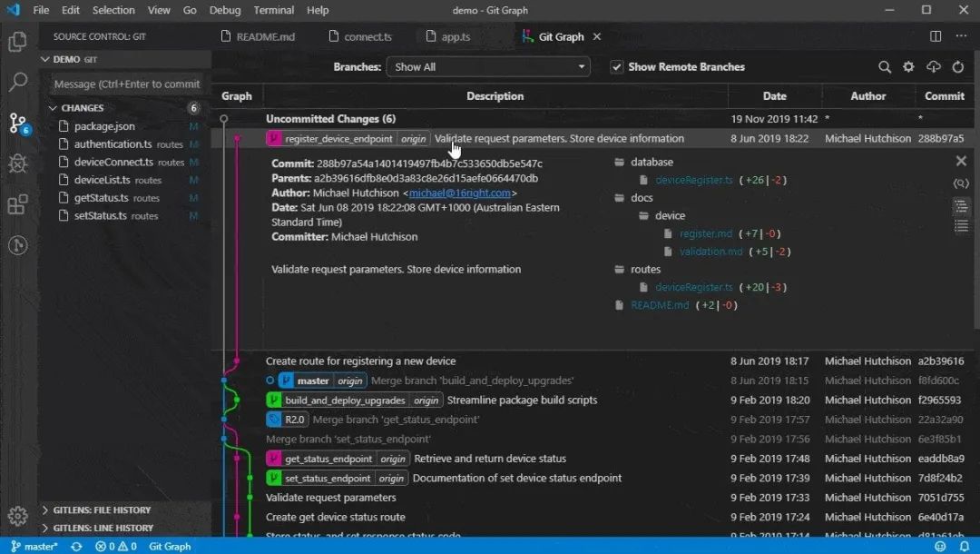Open the Source Control sidebar icon
The width and height of the screenshot is (980, 554).
pos(20,122)
